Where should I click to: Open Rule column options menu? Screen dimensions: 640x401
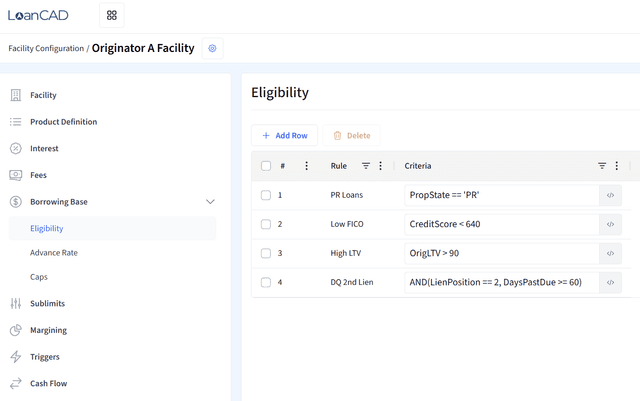pyautogui.click(x=380, y=166)
